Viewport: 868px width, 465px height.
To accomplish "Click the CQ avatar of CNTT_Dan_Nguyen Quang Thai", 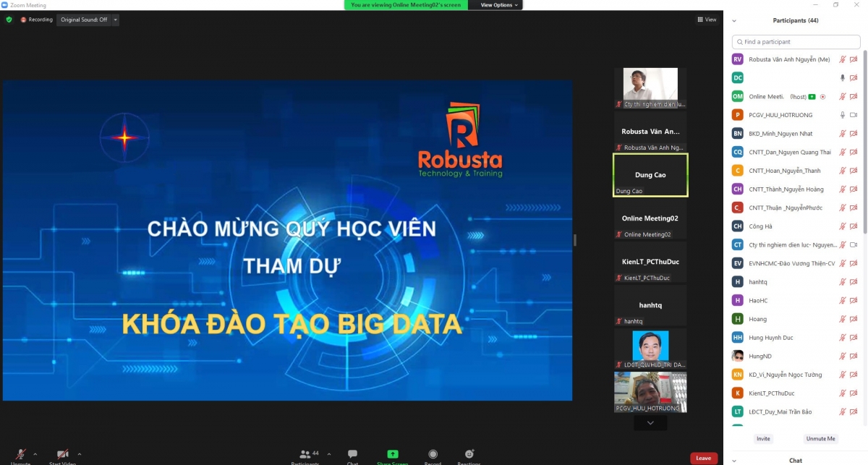I will pyautogui.click(x=738, y=152).
